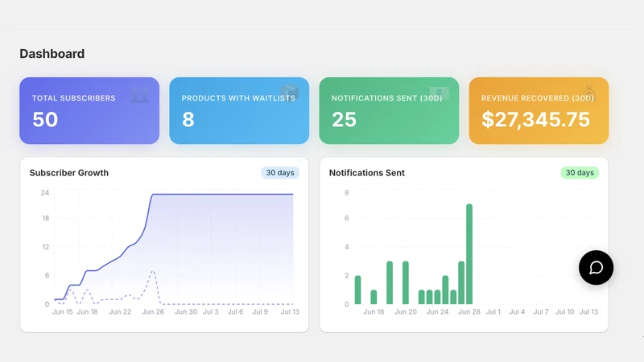Click the 30 days badge on Notifications Sent chart
644x362 pixels.
(x=580, y=173)
